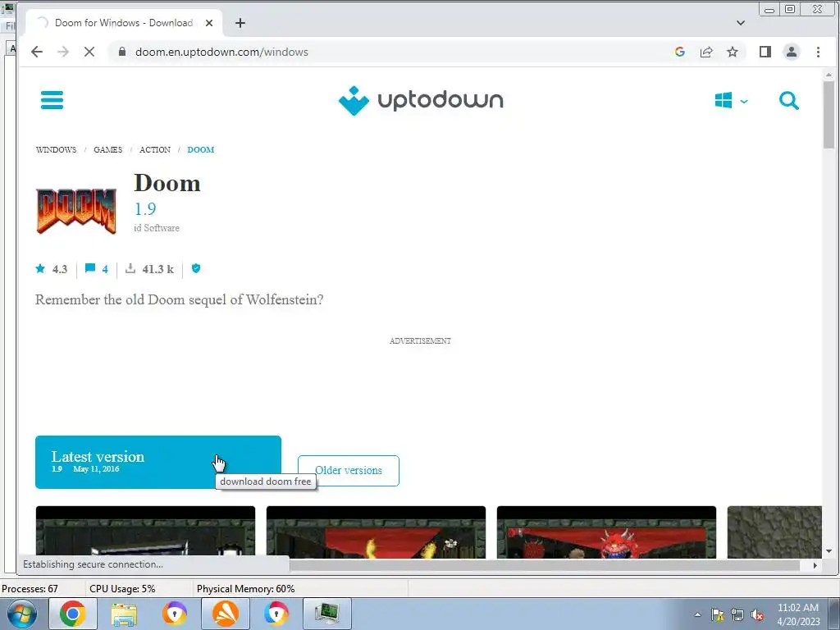Open a new tab
840x630 pixels.
pos(240,23)
